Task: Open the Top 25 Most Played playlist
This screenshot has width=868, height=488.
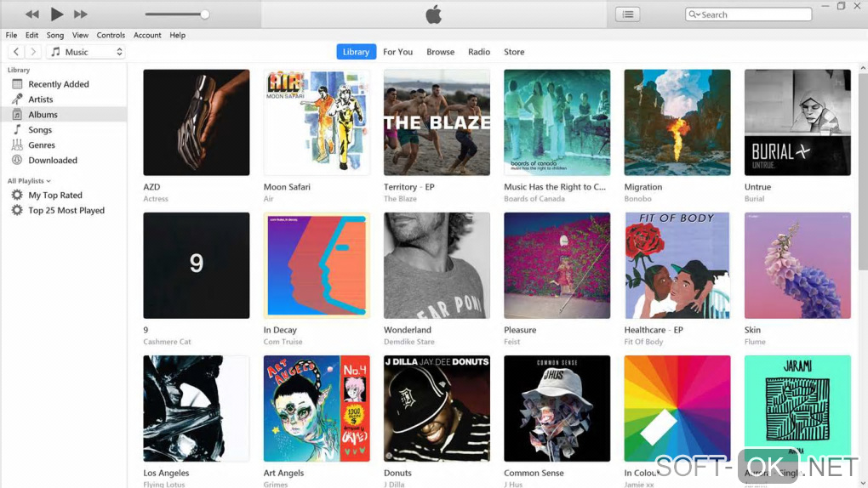Action: coord(66,210)
